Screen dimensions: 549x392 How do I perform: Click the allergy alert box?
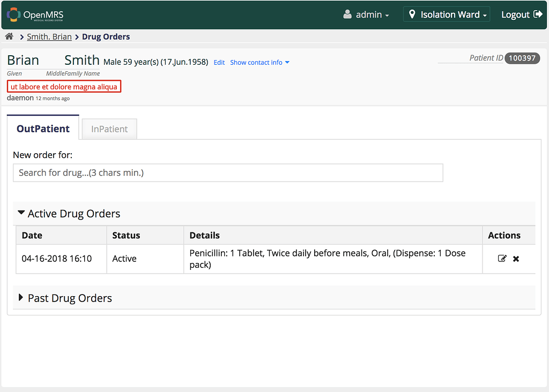point(64,86)
